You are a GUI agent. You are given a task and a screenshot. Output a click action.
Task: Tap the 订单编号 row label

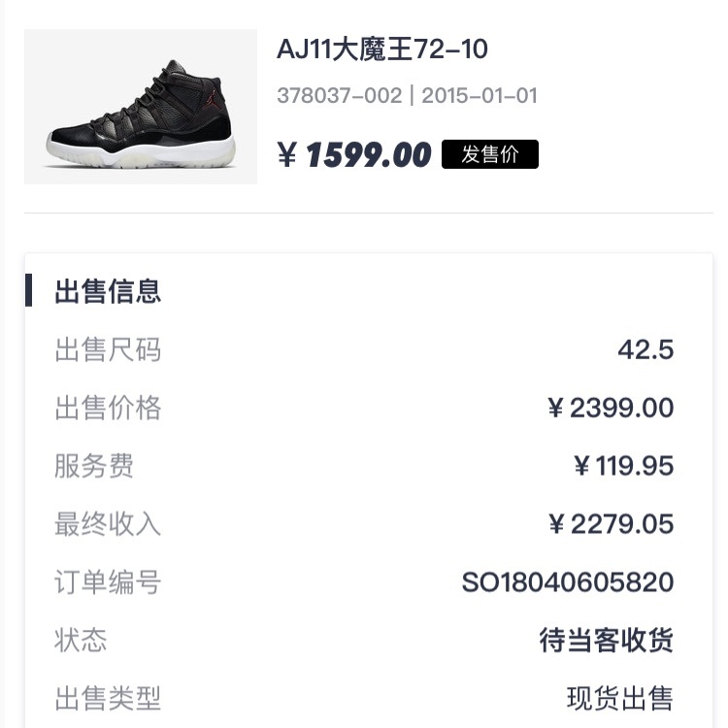pyautogui.click(x=108, y=582)
